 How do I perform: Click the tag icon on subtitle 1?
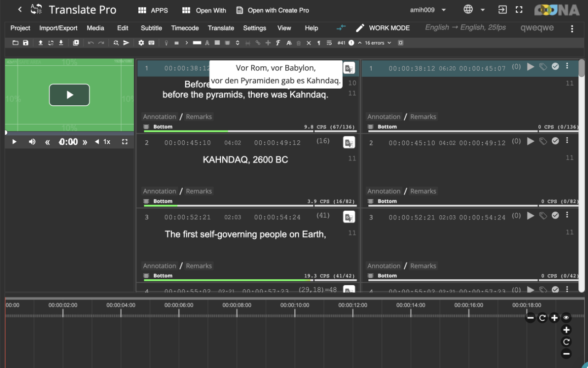coord(543,67)
